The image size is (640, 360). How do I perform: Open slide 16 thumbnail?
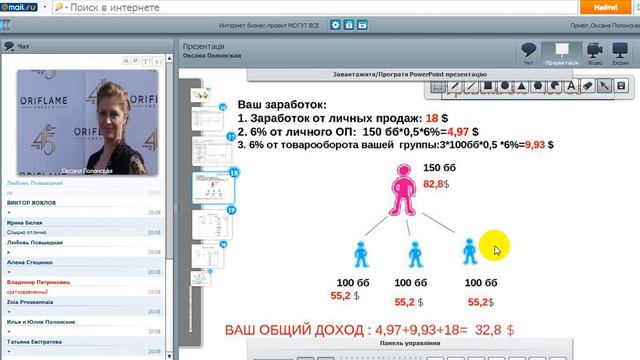[208, 118]
